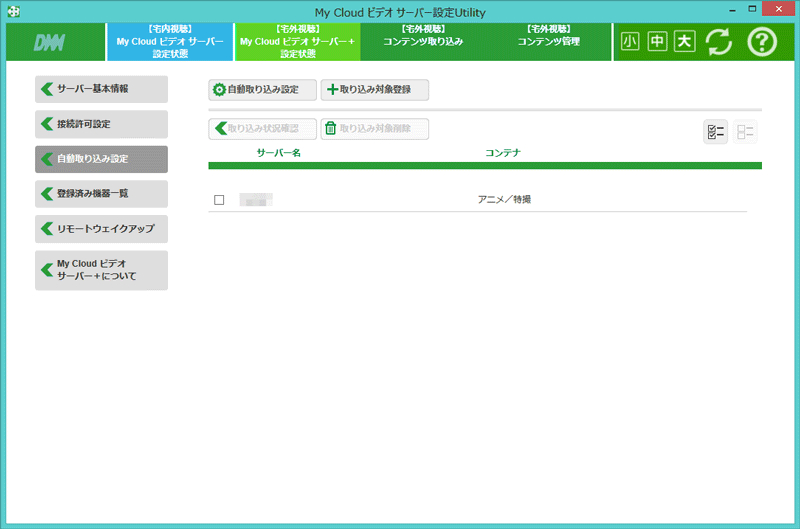Switch to 宅内視聴 My Cloud ビデオサーバー設定状態 tab
This screenshot has width=800, height=529.
pyautogui.click(x=170, y=42)
